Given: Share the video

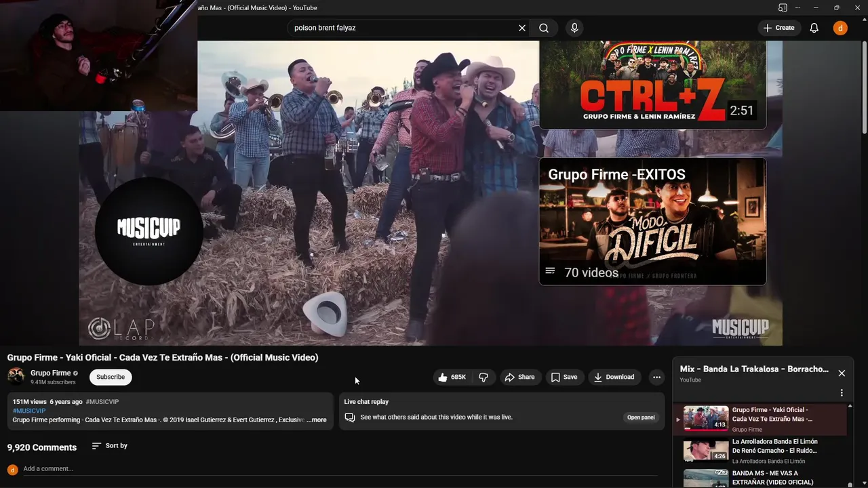Looking at the screenshot, I should pos(519,377).
